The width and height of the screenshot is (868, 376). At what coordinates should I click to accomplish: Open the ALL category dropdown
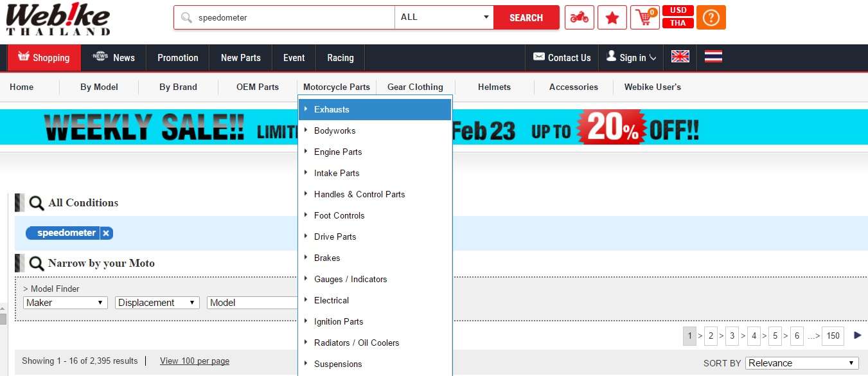coord(444,17)
